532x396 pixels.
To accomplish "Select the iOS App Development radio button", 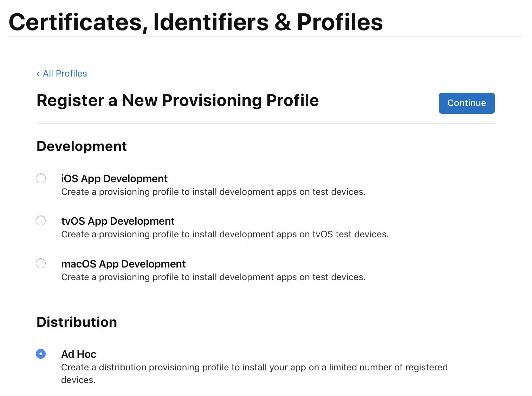I will point(41,178).
